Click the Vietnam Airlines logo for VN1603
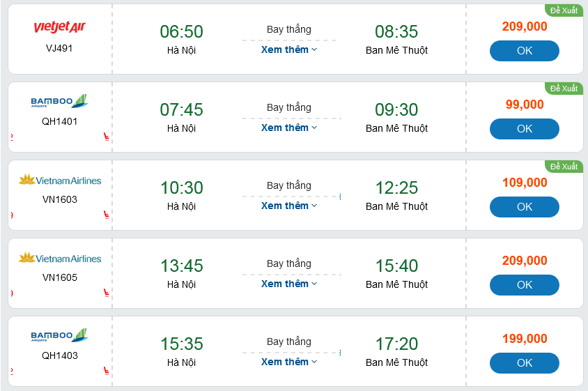Viewport: 588px width, 391px height. tap(59, 180)
